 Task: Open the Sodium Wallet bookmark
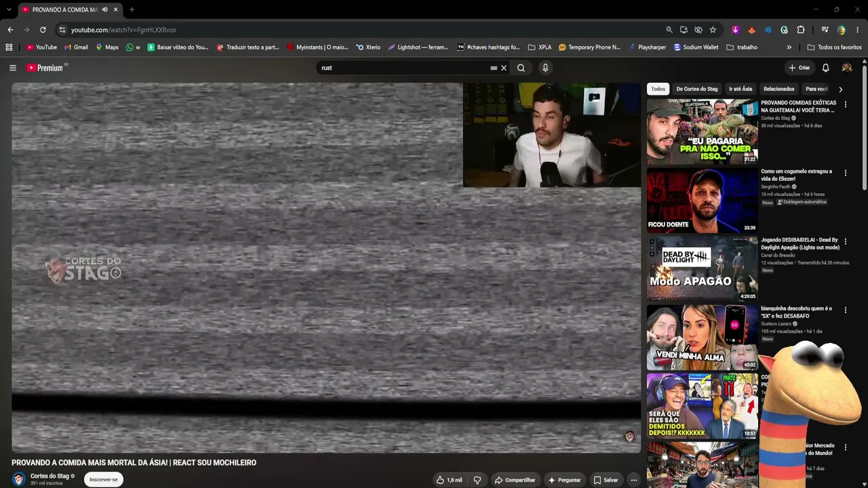click(x=696, y=47)
